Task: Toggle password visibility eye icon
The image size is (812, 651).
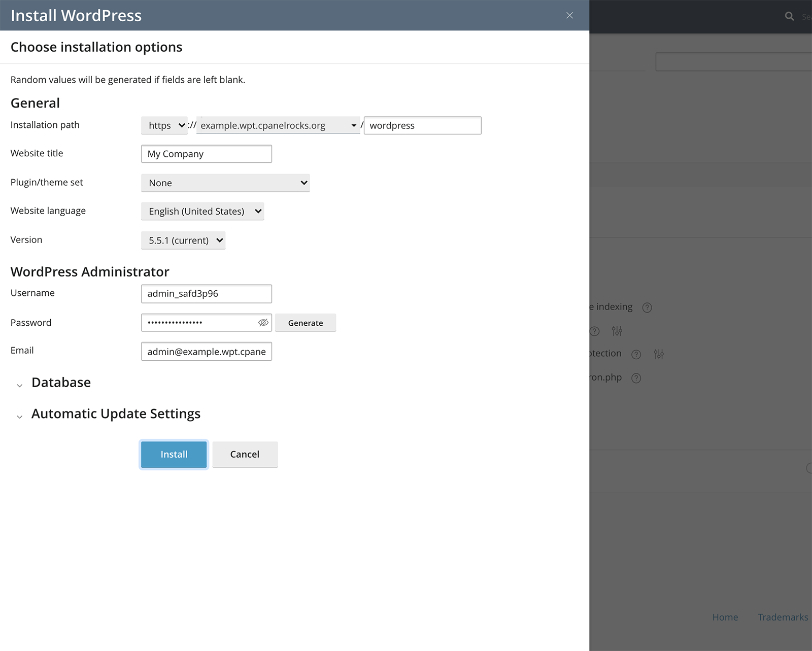Action: point(263,323)
